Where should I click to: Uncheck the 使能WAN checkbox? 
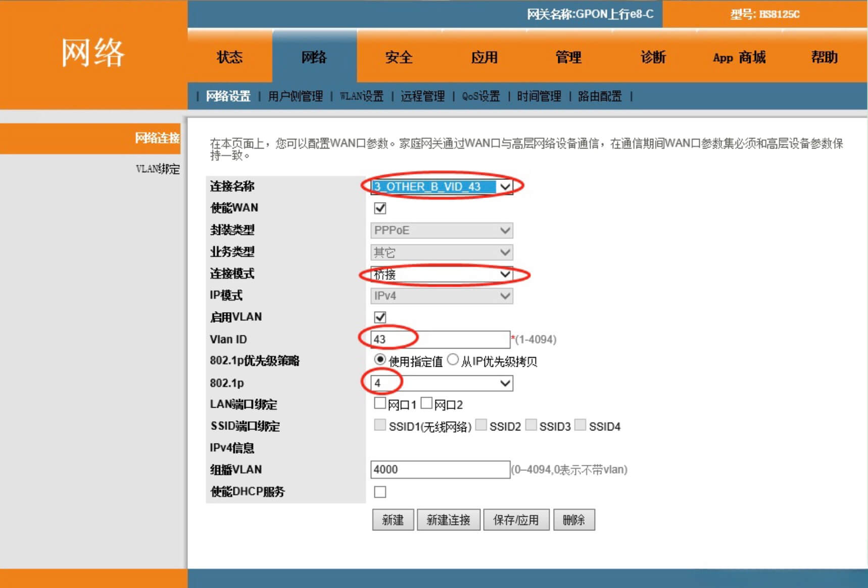pyautogui.click(x=380, y=208)
